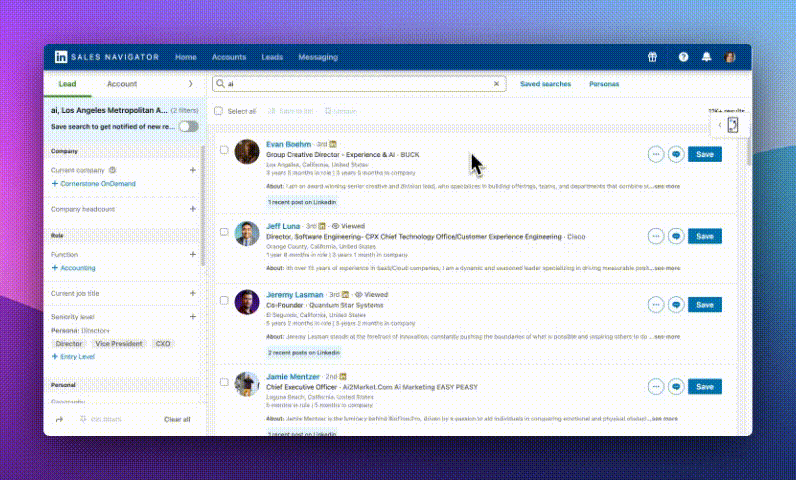
Task: Save Jeff Luna as a lead
Action: pyautogui.click(x=705, y=236)
